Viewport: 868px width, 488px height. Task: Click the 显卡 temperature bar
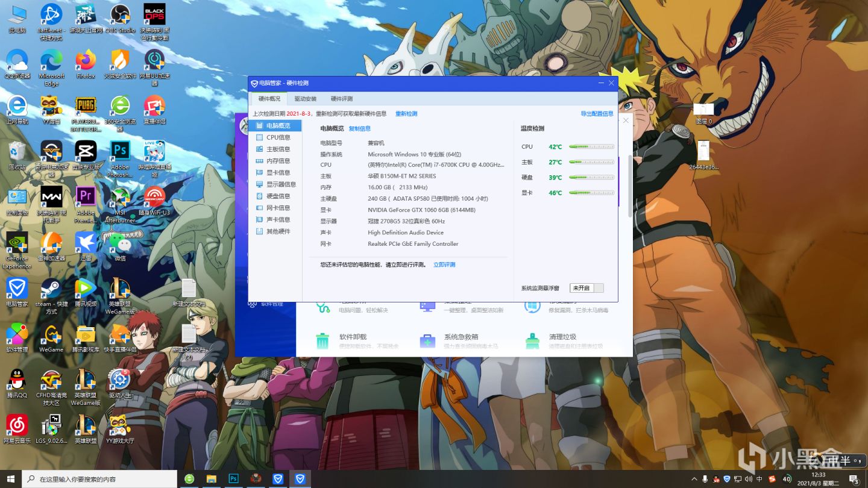point(591,193)
